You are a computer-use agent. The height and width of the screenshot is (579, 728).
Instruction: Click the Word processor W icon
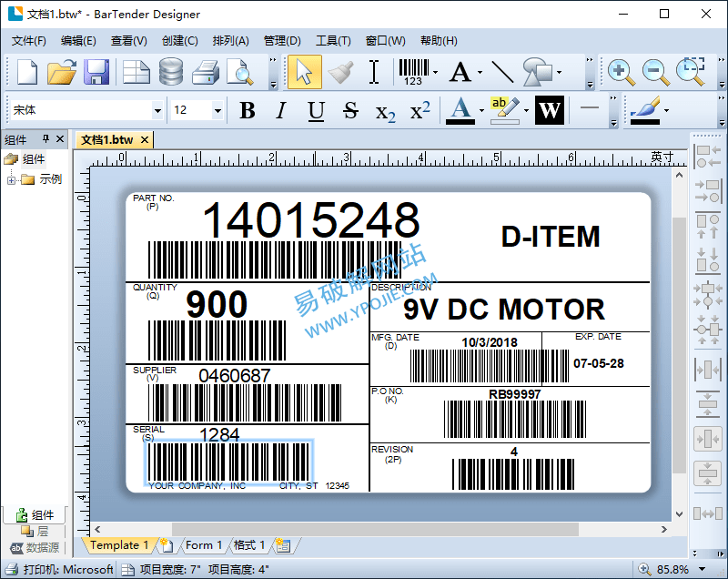[550, 110]
